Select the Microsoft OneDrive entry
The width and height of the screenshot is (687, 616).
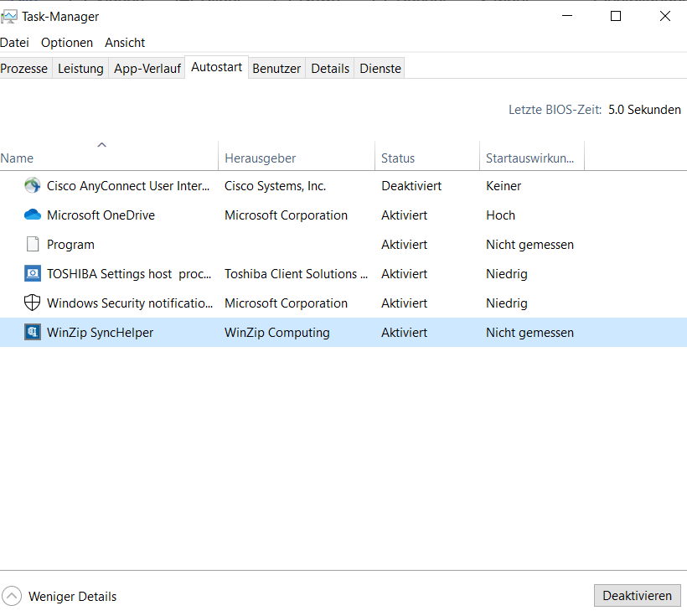[343, 215]
